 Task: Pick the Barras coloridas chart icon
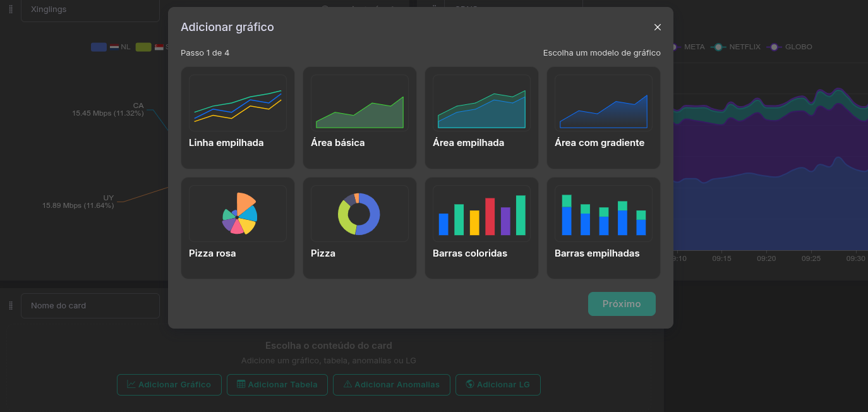481,214
